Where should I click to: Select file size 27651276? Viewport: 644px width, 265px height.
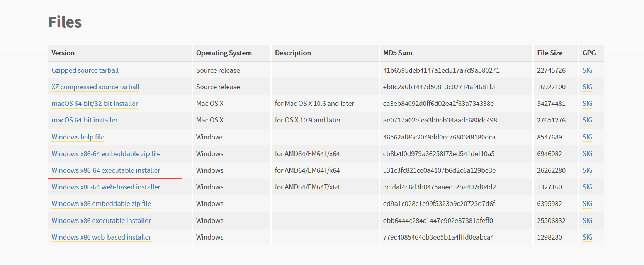[551, 120]
